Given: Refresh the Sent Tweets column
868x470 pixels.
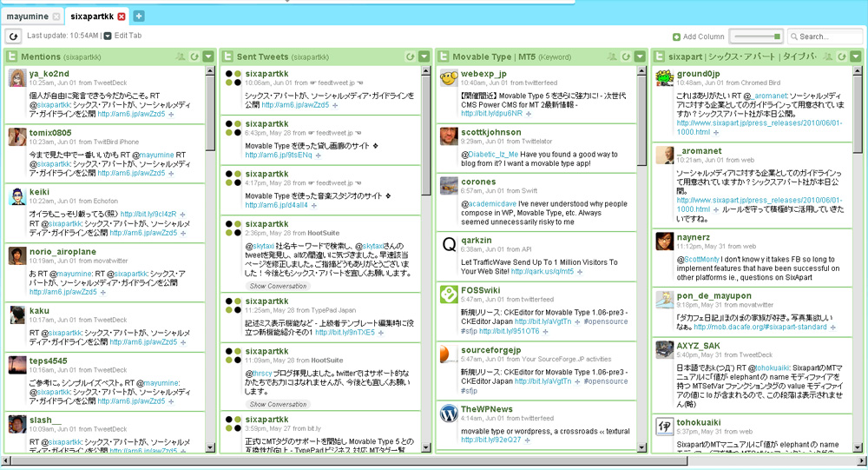Looking at the screenshot, I should coord(411,56).
